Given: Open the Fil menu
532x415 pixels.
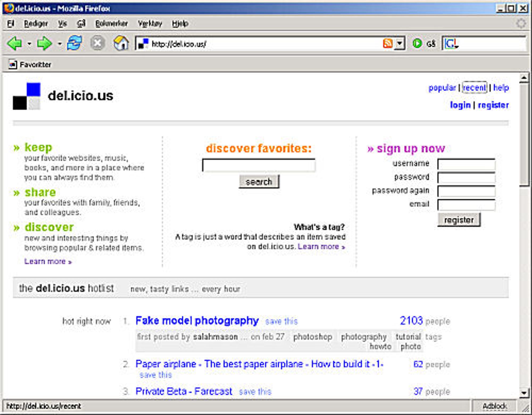Looking at the screenshot, I should pyautogui.click(x=11, y=24).
